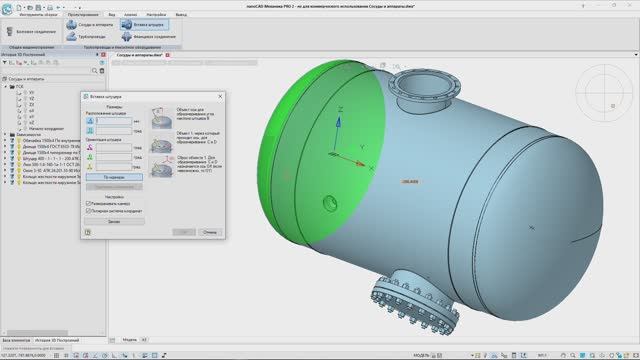The image size is (640, 360).
Task: Switch to the A3 layout tab
Action: (144, 340)
